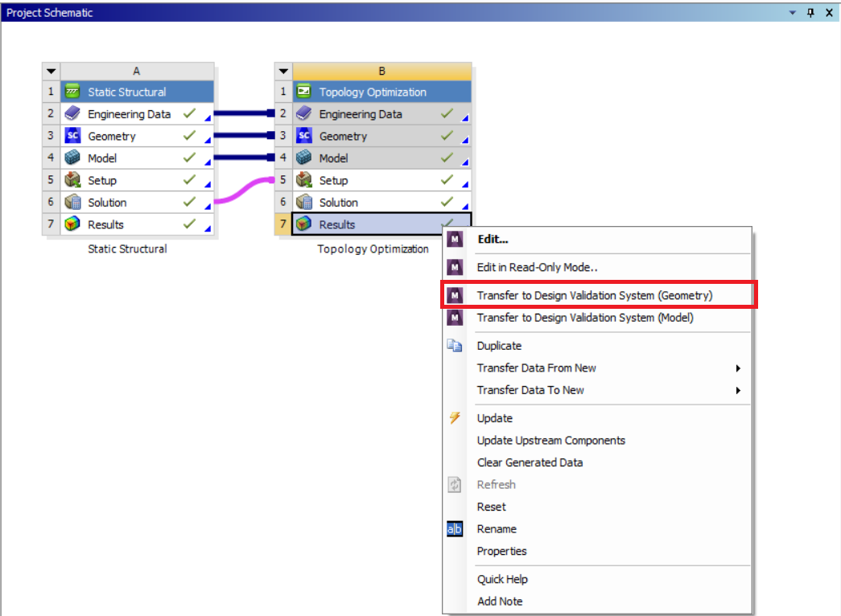Click up-to-date checkmark on A Solution
The height and width of the screenshot is (616, 841).
coord(189,202)
